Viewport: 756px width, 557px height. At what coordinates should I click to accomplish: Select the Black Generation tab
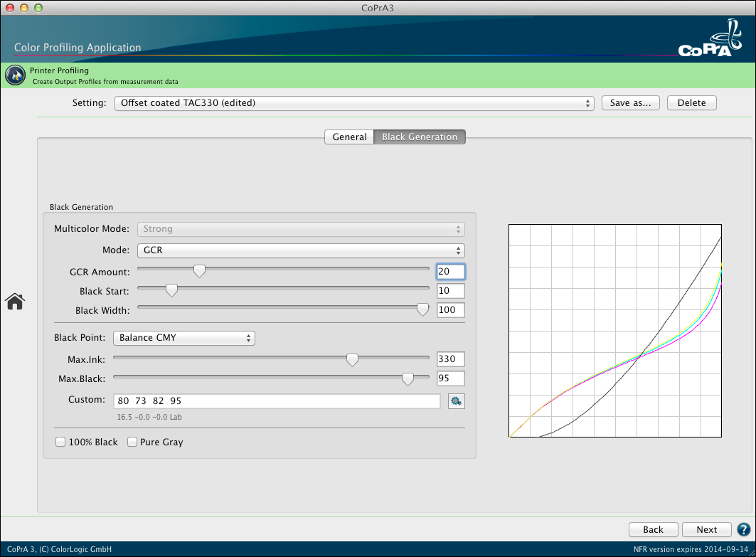pyautogui.click(x=420, y=137)
